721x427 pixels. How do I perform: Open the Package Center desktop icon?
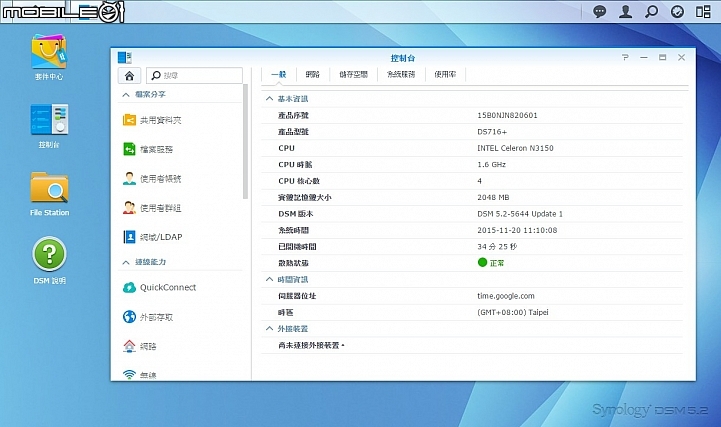pyautogui.click(x=49, y=57)
